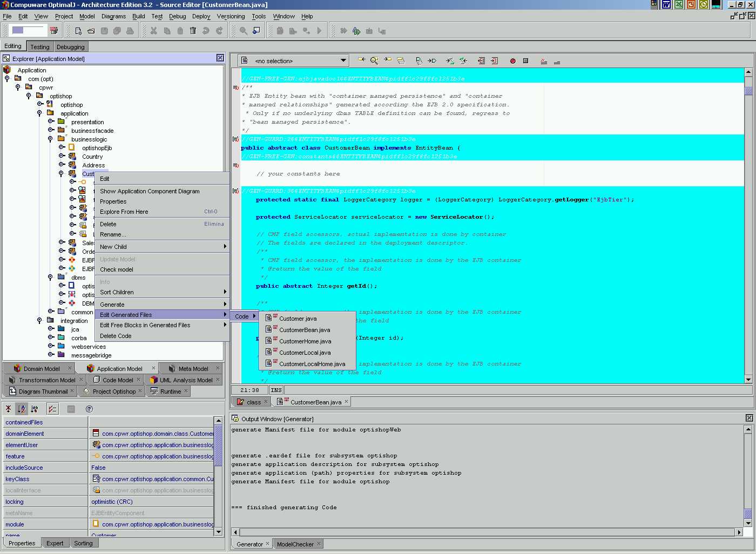The width and height of the screenshot is (756, 554).
Task: Open the Deploy menu
Action: click(201, 16)
